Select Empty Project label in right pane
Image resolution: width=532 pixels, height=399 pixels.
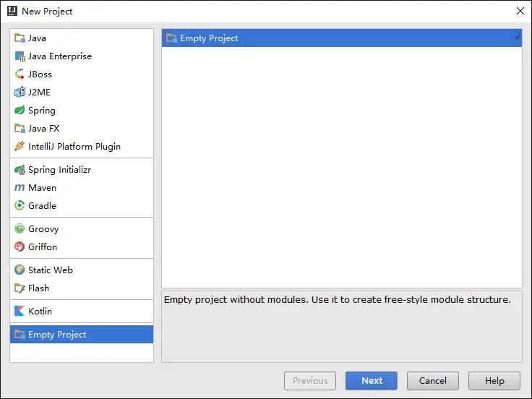pos(209,38)
